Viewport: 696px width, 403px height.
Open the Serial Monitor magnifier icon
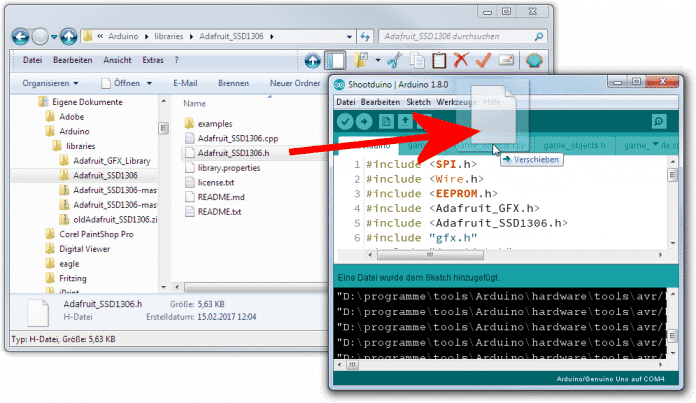(x=659, y=121)
